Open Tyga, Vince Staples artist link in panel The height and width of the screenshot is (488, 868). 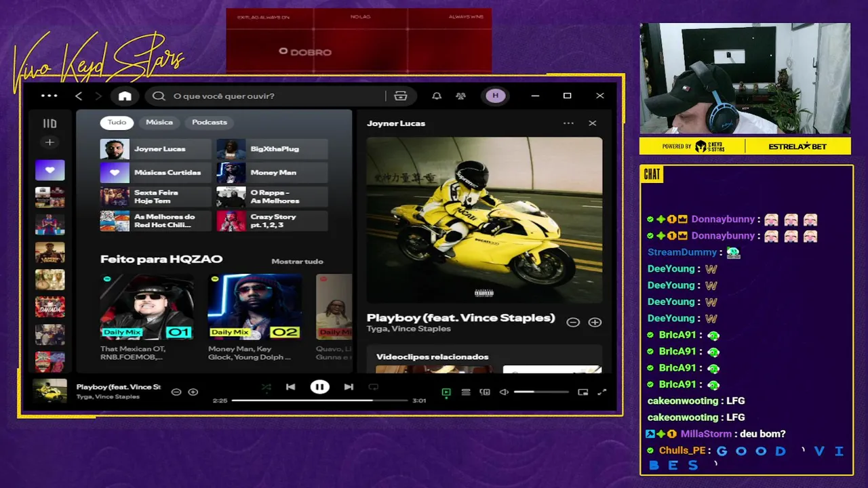tap(409, 329)
